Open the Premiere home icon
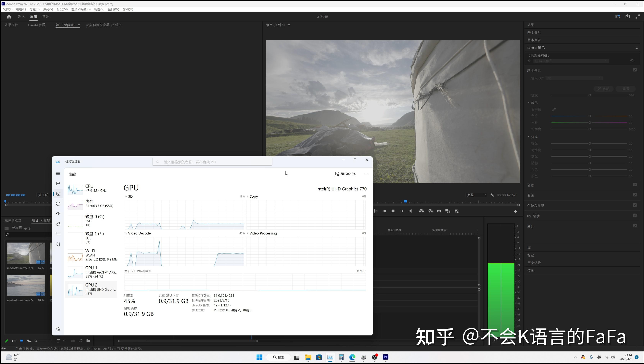The width and height of the screenshot is (644, 364). (9, 17)
